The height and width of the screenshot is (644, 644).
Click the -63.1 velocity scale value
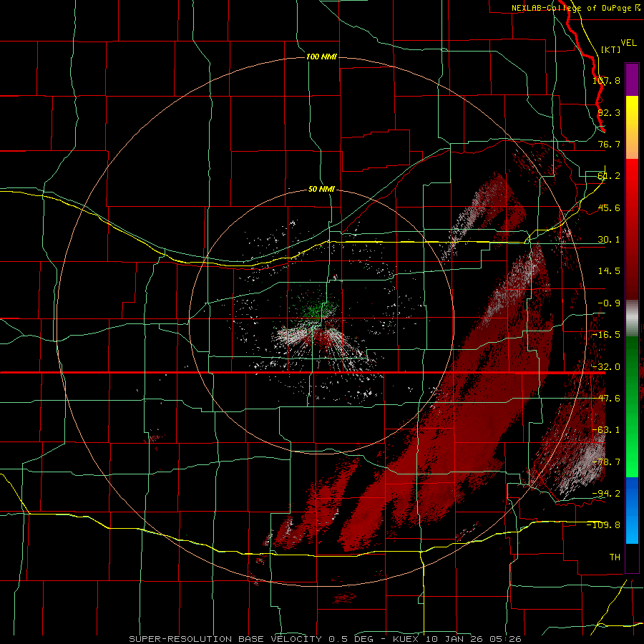click(x=606, y=430)
